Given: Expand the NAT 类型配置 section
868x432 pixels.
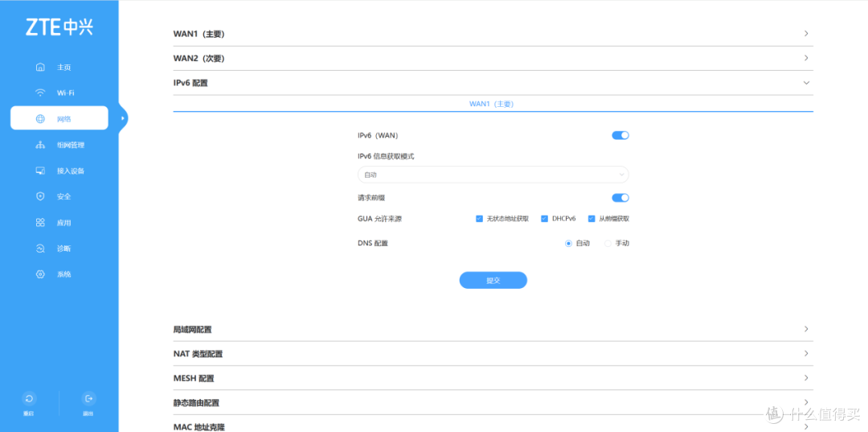Looking at the screenshot, I should (493, 353).
